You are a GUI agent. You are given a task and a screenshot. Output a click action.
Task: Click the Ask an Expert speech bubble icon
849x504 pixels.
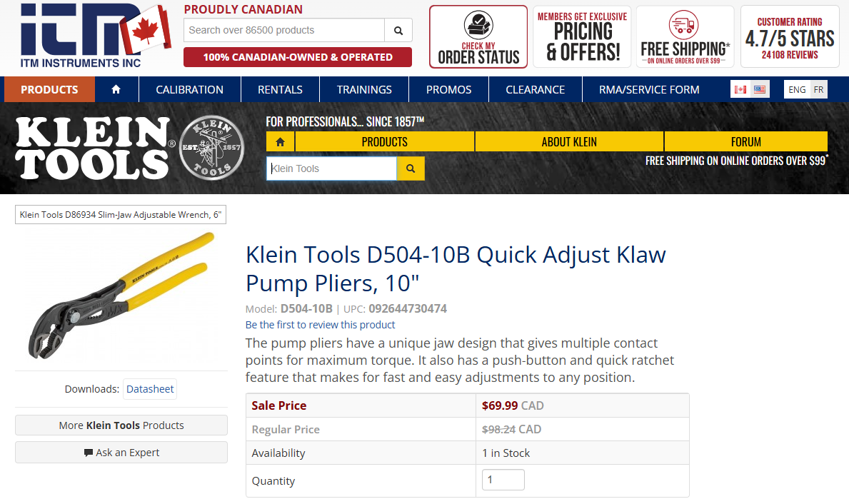87,450
